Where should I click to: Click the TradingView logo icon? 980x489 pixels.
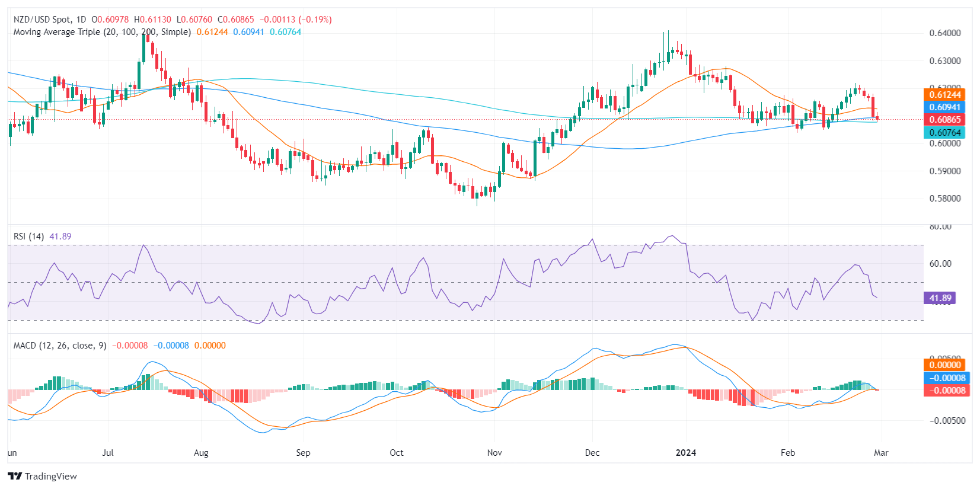[x=15, y=476]
